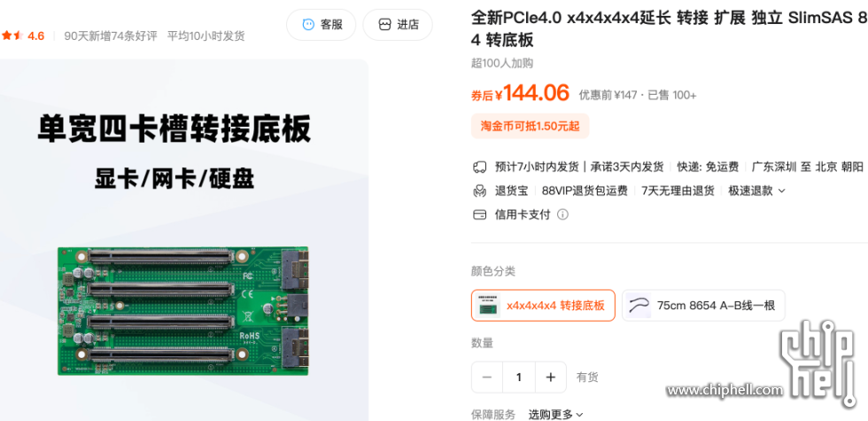Screen dimensions: 868x421
Task: Select the x4x4x4x4 转接底板 option
Action: [543, 305]
